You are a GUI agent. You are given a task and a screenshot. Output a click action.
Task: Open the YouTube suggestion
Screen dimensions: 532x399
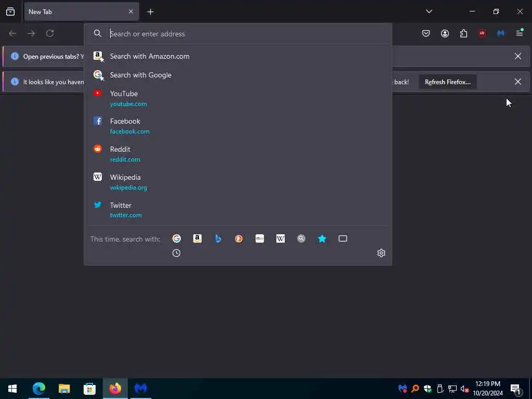[237, 98]
